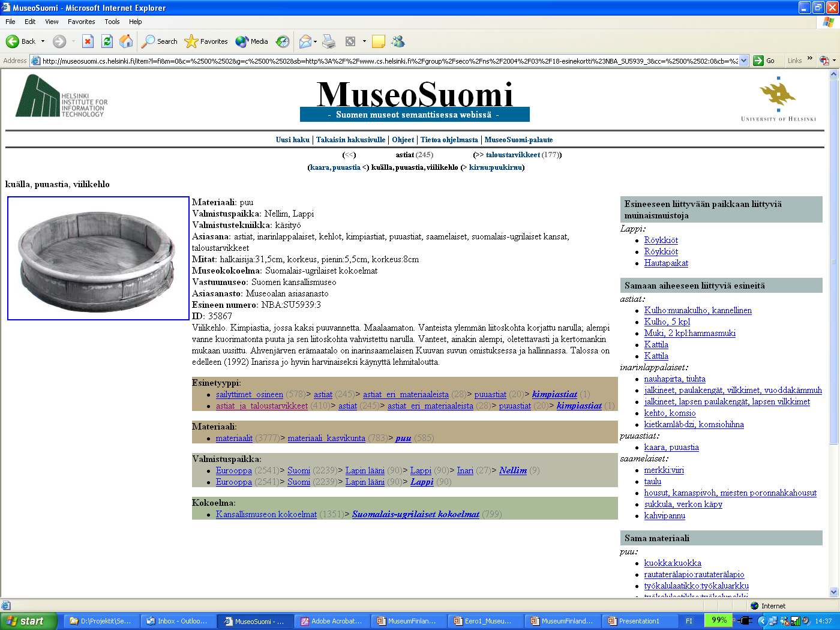840x630 pixels.
Task: Open History icon in toolbar
Action: click(x=282, y=41)
